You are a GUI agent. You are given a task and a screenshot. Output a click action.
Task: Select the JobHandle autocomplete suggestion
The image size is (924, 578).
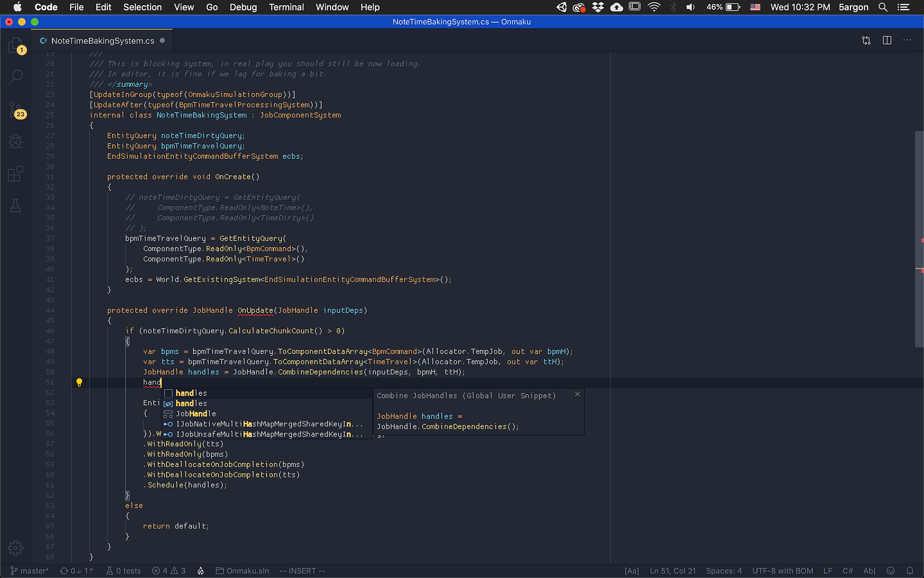(196, 413)
